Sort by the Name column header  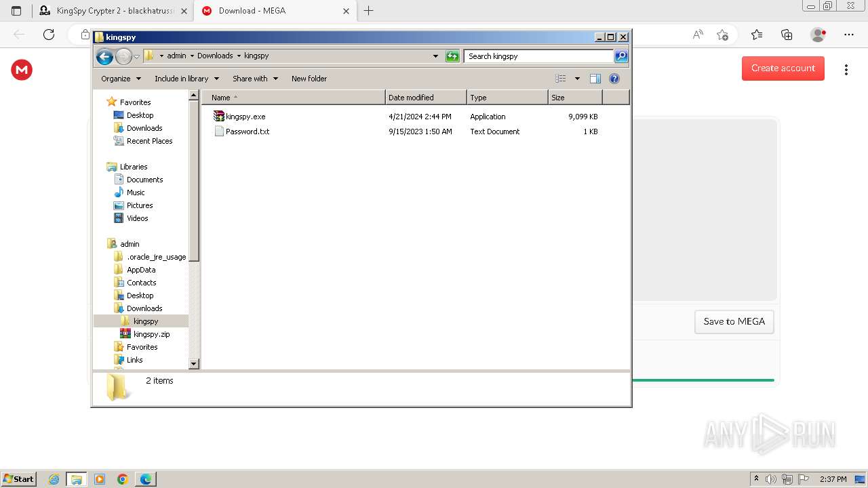[294, 98]
